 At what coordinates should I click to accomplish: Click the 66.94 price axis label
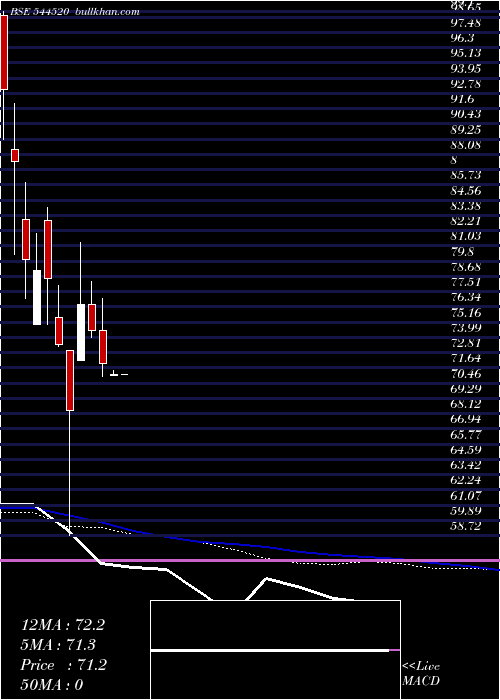[x=466, y=420]
